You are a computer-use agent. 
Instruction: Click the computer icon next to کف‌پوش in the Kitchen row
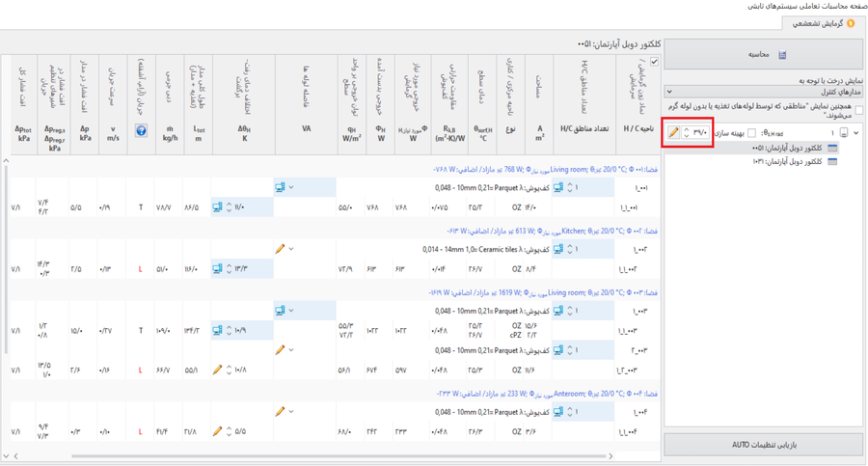tap(558, 249)
